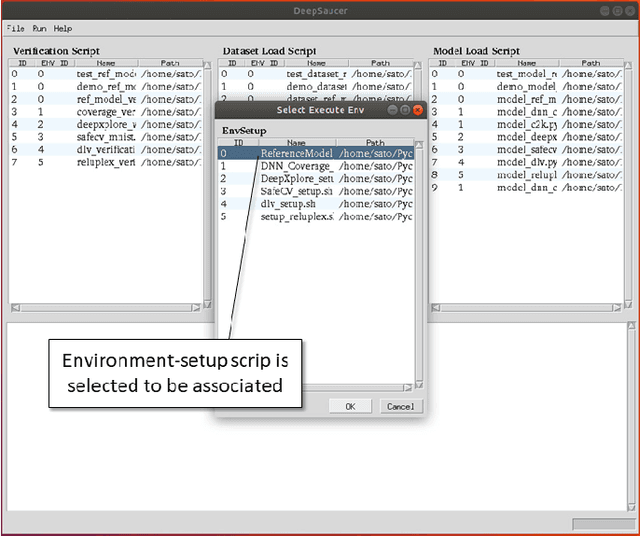This screenshot has width=640, height=536.
Task: Click OK in Select Execute Env dialog
Action: click(x=349, y=406)
